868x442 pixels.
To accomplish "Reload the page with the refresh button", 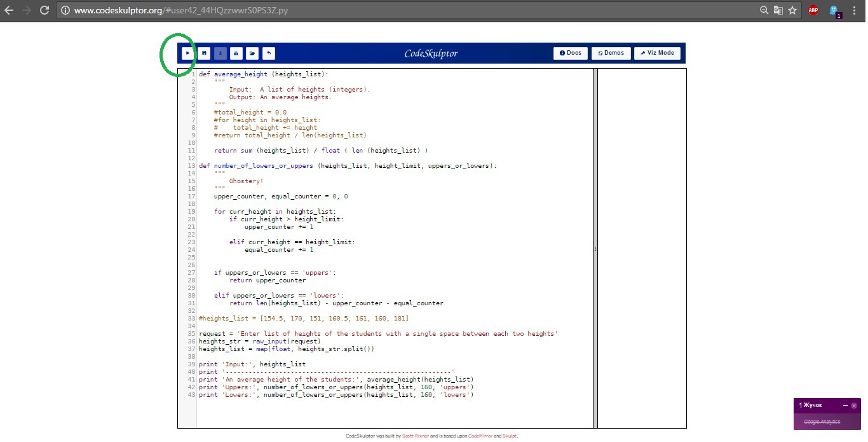I will pyautogui.click(x=44, y=10).
